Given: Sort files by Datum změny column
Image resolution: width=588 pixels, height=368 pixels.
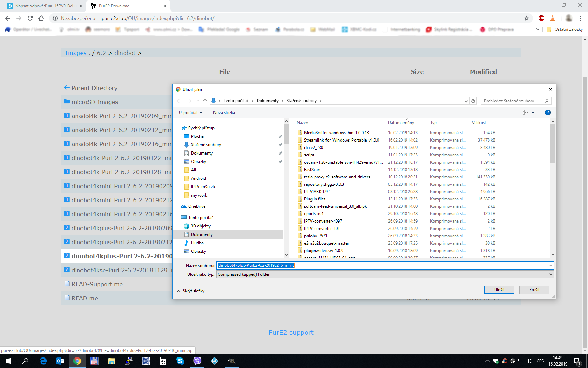Looking at the screenshot, I should pos(401,123).
